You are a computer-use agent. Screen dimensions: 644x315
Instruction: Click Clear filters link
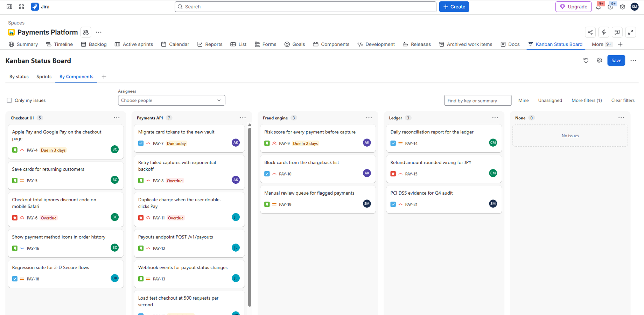coord(623,100)
